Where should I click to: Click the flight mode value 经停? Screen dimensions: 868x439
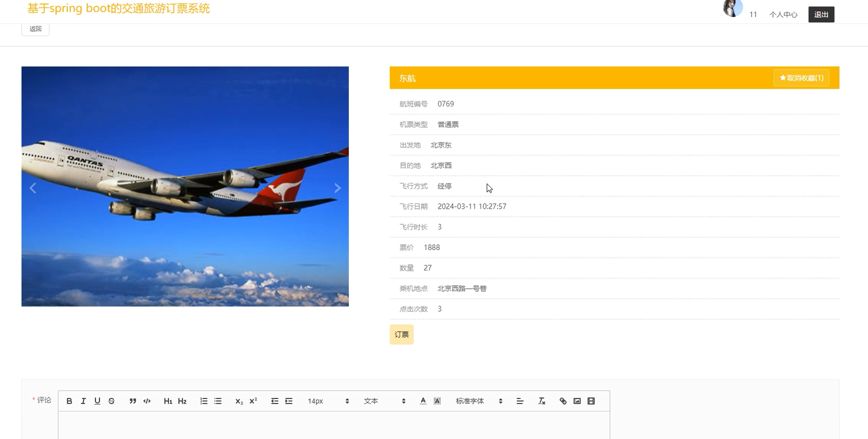[x=445, y=186]
